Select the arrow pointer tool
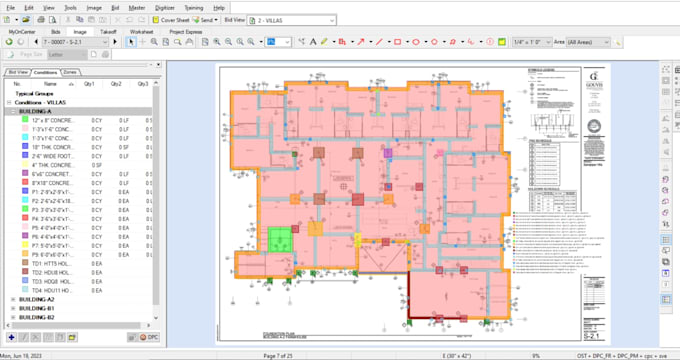Image resolution: width=680 pixels, height=360 pixels. (x=131, y=42)
